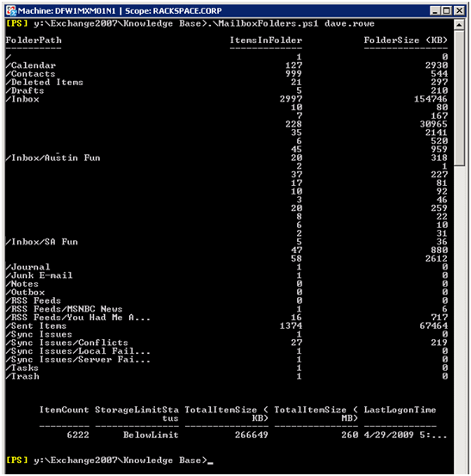This screenshot has height=476, width=471.
Task: Click the FolderSize (KB) column header
Action: tap(406, 40)
